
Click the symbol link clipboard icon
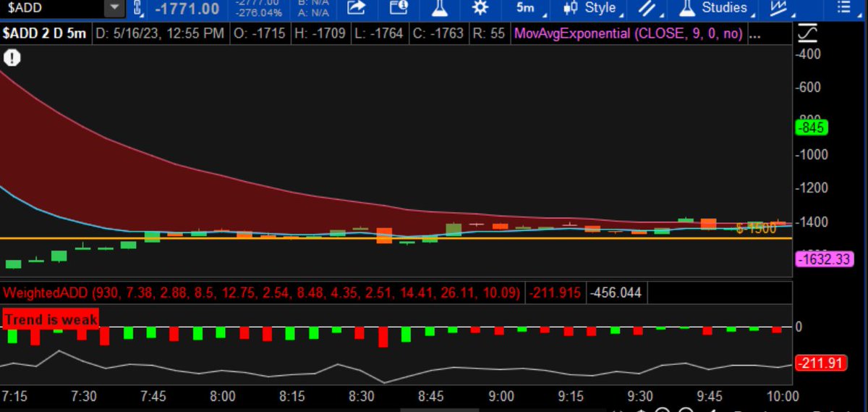tap(140, 9)
